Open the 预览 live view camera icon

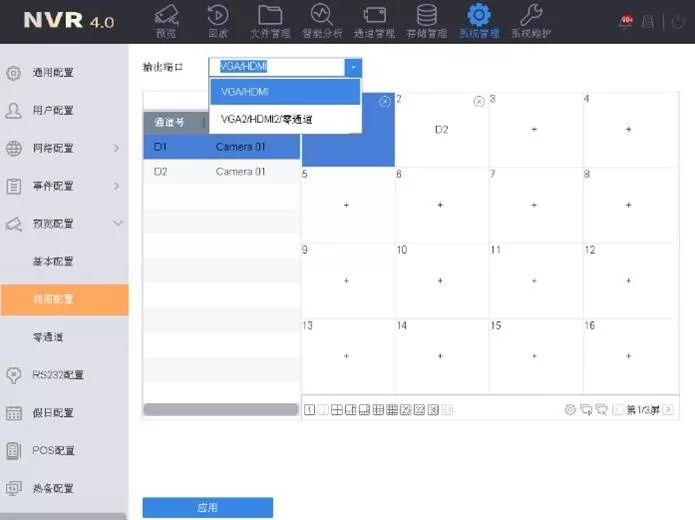click(x=166, y=16)
